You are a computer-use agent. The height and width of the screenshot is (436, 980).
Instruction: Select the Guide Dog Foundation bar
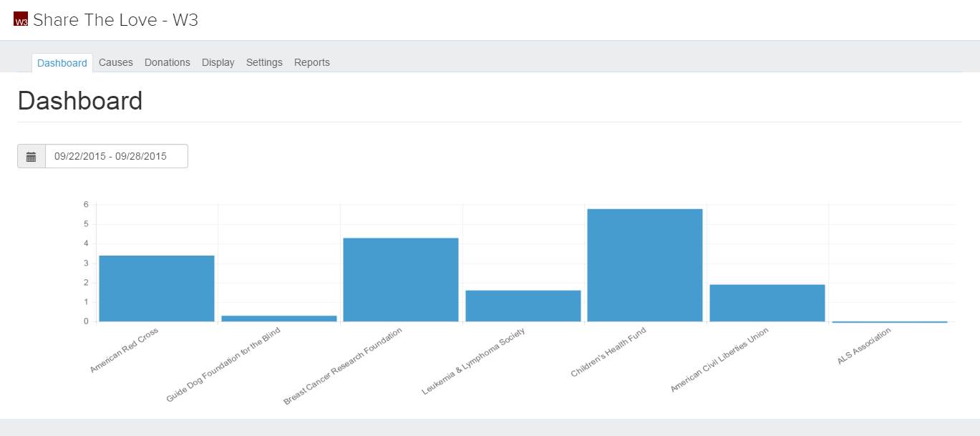click(x=279, y=319)
